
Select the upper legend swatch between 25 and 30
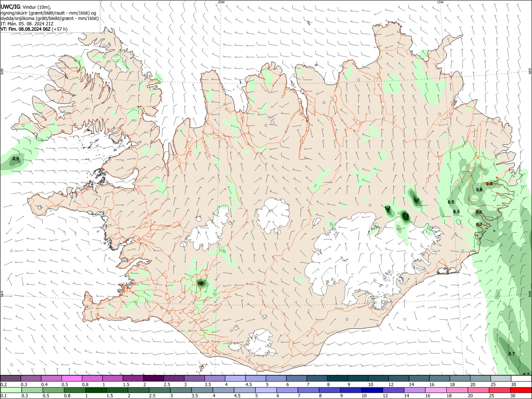pos(501,378)
